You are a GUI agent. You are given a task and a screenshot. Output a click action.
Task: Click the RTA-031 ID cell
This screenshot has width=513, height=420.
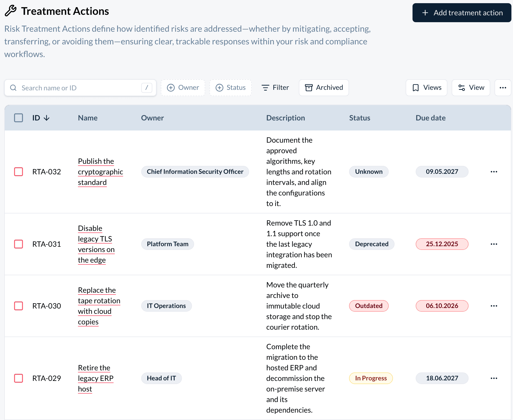pos(47,244)
